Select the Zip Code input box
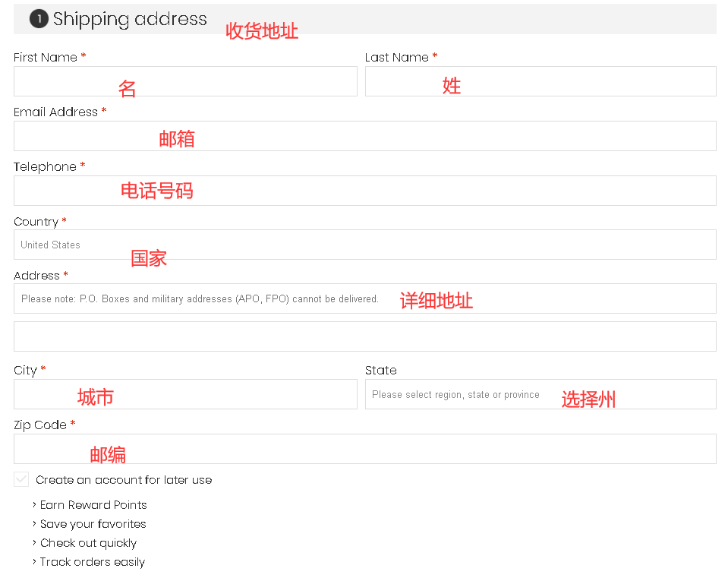Screen dimensions: 728x581 pos(364,449)
